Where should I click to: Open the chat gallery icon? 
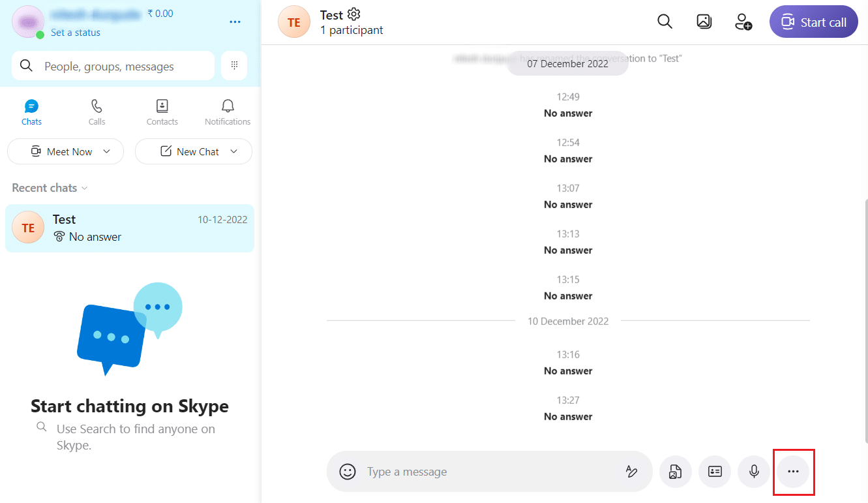704,22
